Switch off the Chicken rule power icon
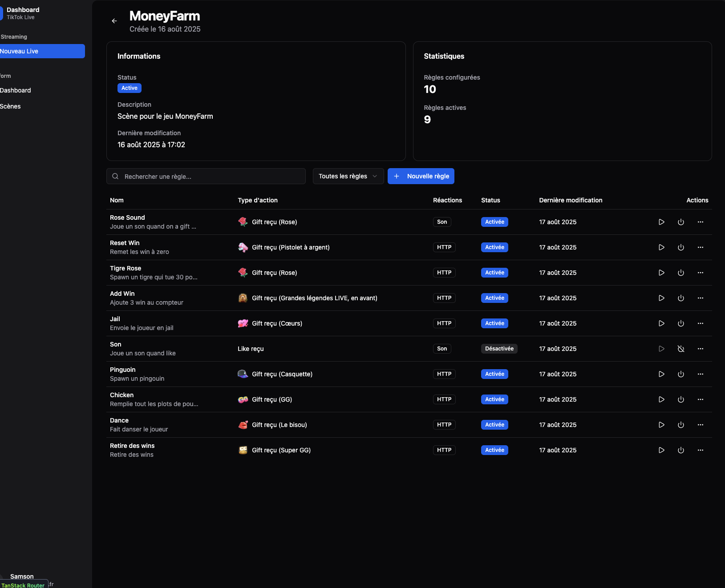The image size is (725, 588). click(681, 399)
